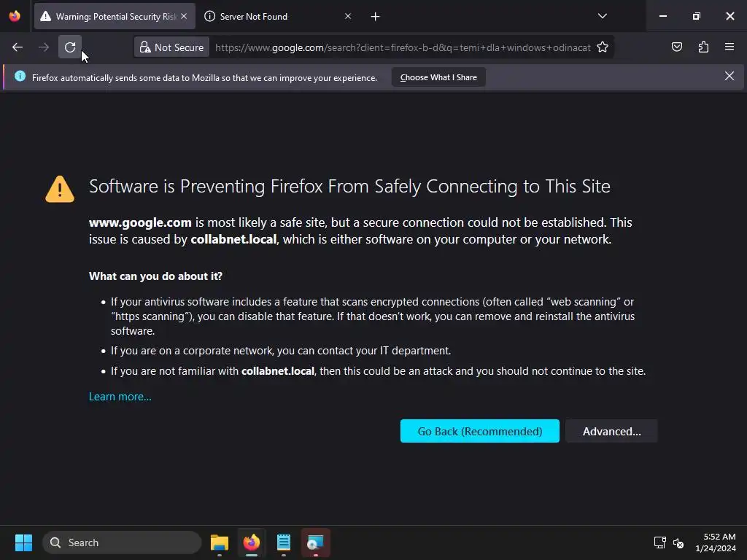Viewport: 747px width, 560px height.
Task: Open the Save to Pocket icon
Action: point(677,47)
